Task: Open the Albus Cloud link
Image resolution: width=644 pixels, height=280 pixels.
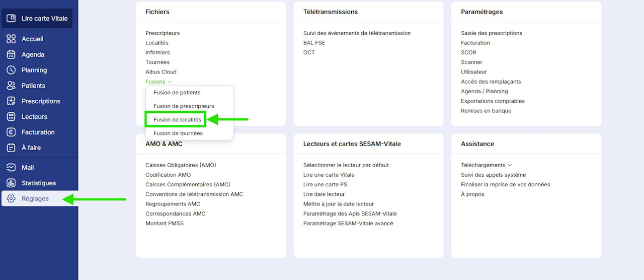Action: pos(161,72)
